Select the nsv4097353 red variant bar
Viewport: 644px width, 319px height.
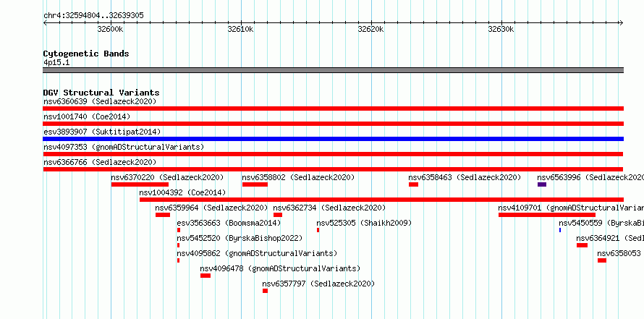pyautogui.click(x=333, y=154)
